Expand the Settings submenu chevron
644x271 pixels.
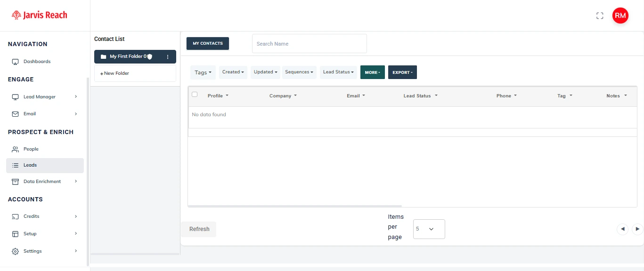click(76, 251)
